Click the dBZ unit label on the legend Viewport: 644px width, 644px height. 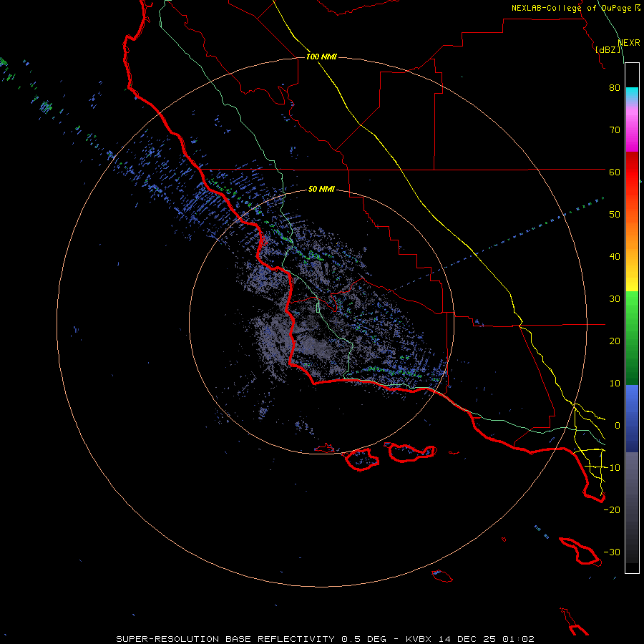pyautogui.click(x=609, y=50)
